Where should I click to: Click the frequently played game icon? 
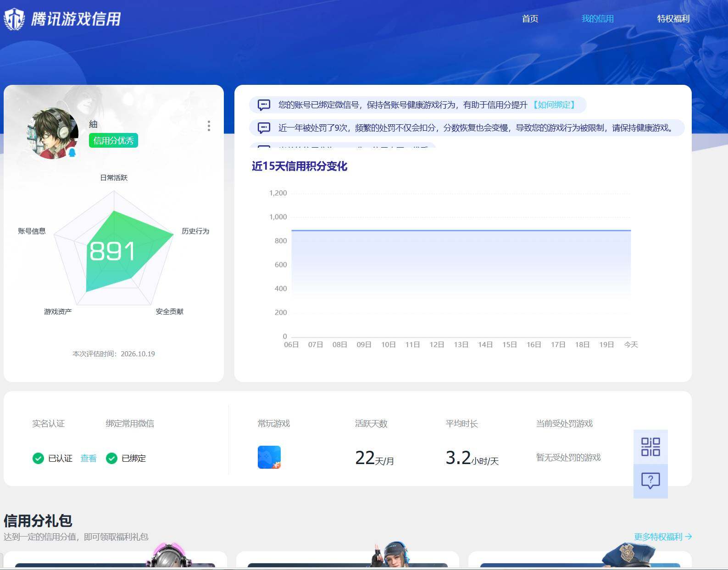pos(269,457)
